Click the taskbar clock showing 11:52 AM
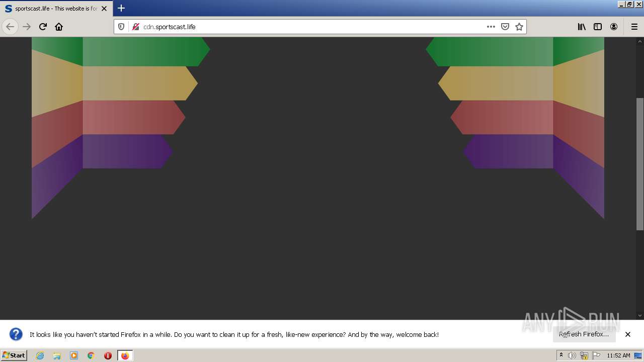 (x=618, y=355)
